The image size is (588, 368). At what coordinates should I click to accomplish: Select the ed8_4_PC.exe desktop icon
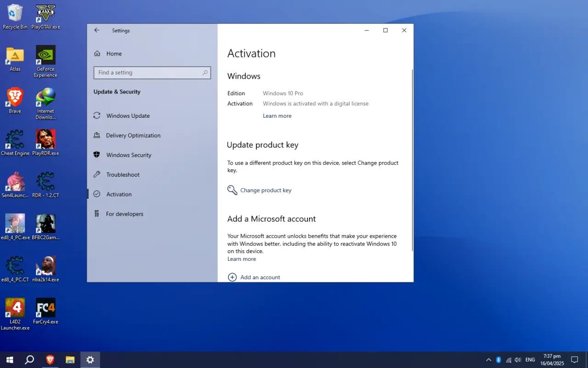[15, 227]
